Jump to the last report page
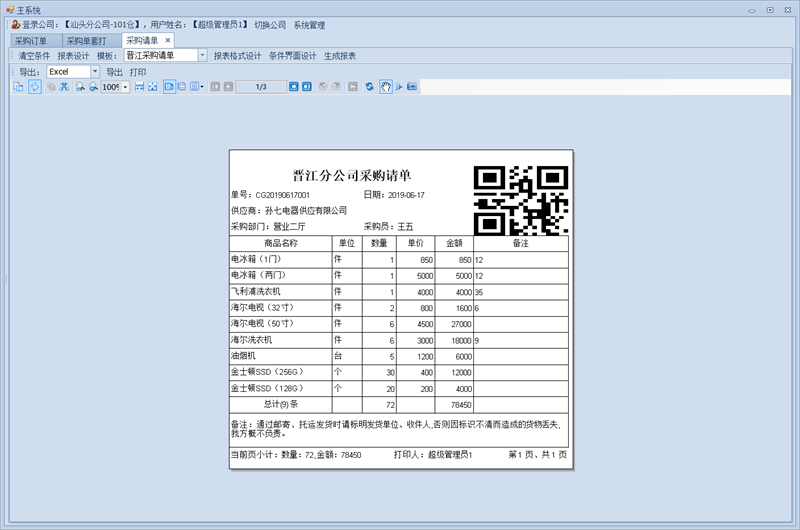This screenshot has width=800, height=530. click(x=306, y=87)
